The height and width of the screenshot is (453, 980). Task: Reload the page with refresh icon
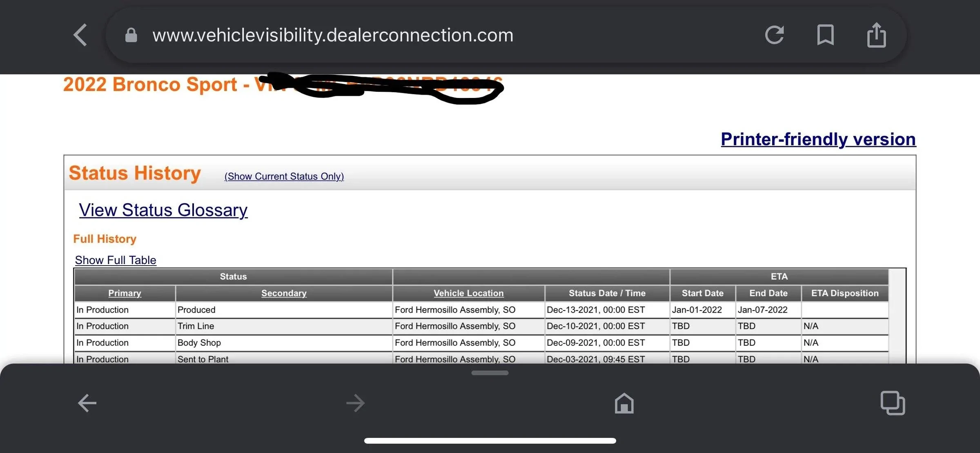774,35
